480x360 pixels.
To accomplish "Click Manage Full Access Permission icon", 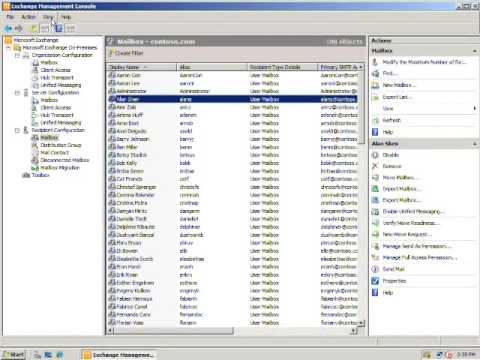I will (375, 257).
